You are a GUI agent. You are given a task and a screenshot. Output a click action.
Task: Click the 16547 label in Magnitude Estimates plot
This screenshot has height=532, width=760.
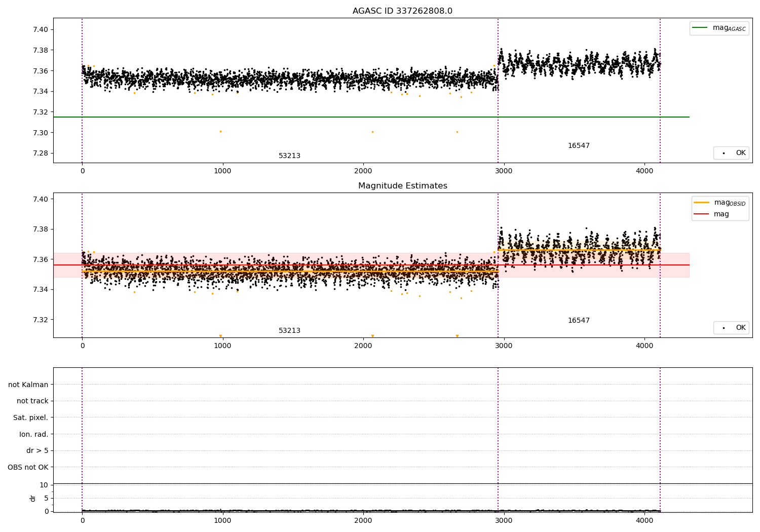(579, 321)
